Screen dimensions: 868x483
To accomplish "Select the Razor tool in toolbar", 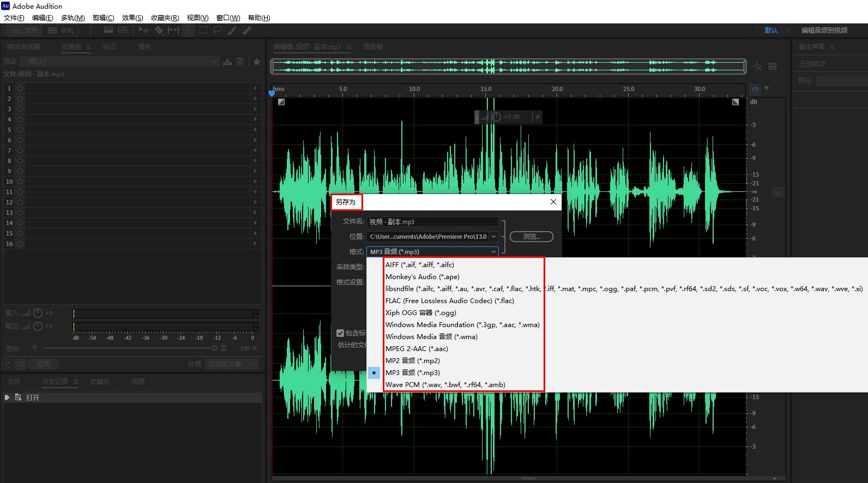I will coord(159,31).
